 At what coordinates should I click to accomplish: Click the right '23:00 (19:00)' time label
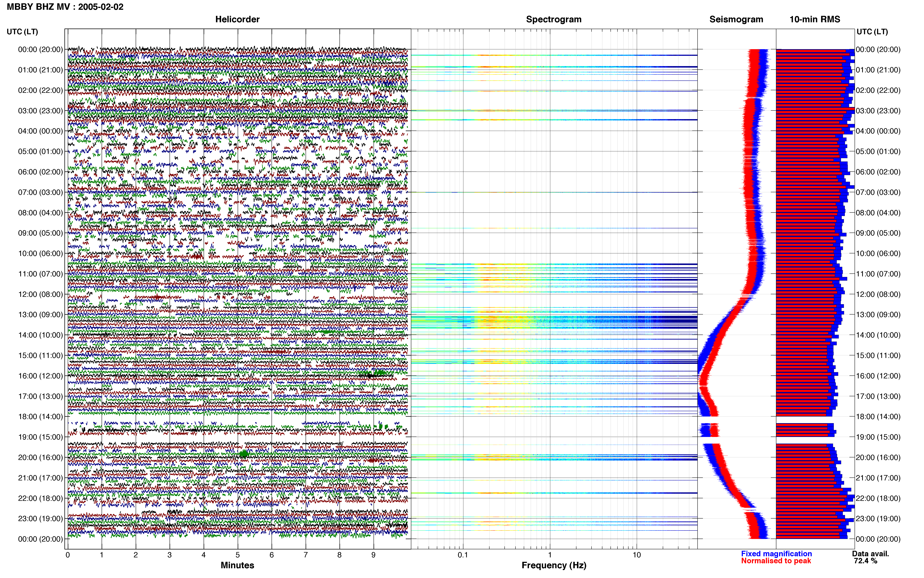coord(878,519)
